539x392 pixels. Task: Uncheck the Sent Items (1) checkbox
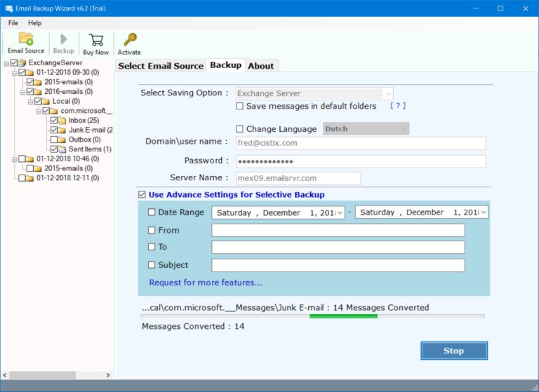(54, 149)
